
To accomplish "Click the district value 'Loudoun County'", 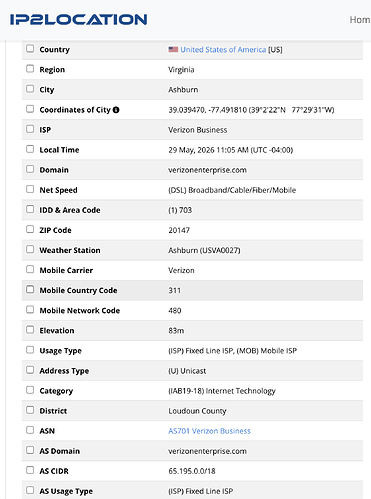I will (197, 411).
